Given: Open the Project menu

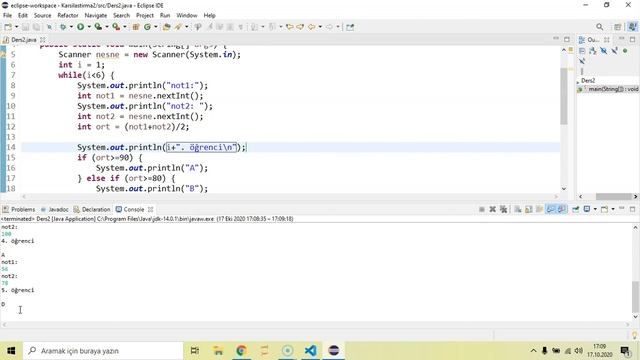Looking at the screenshot, I should point(144,16).
